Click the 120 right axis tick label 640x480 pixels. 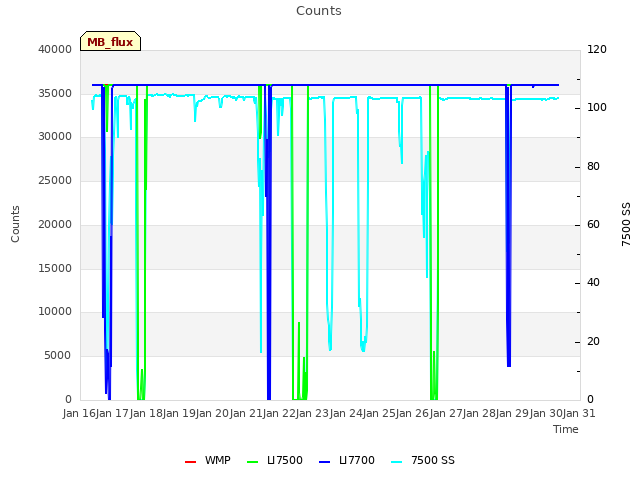[x=597, y=49]
